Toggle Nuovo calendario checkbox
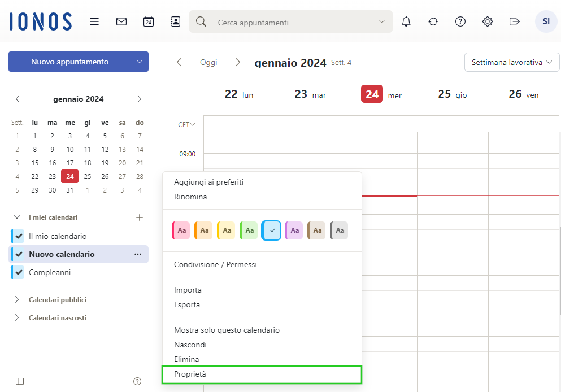This screenshot has width=561, height=392. [x=18, y=254]
